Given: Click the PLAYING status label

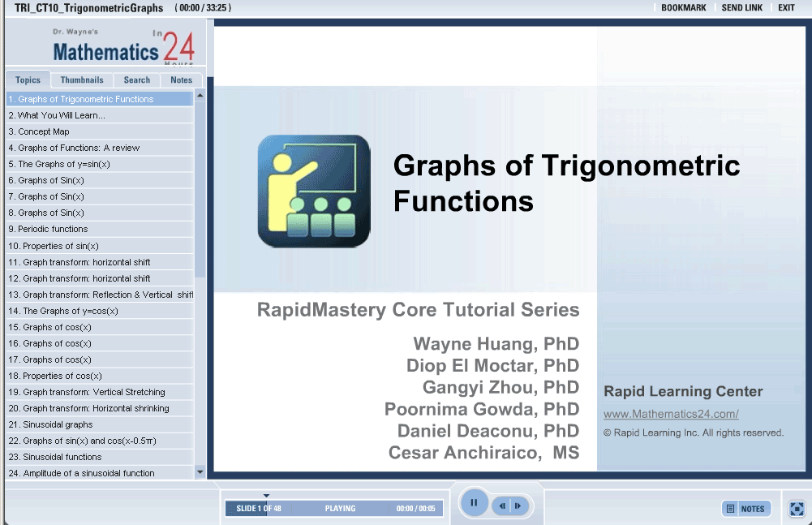Looking at the screenshot, I should [340, 509].
